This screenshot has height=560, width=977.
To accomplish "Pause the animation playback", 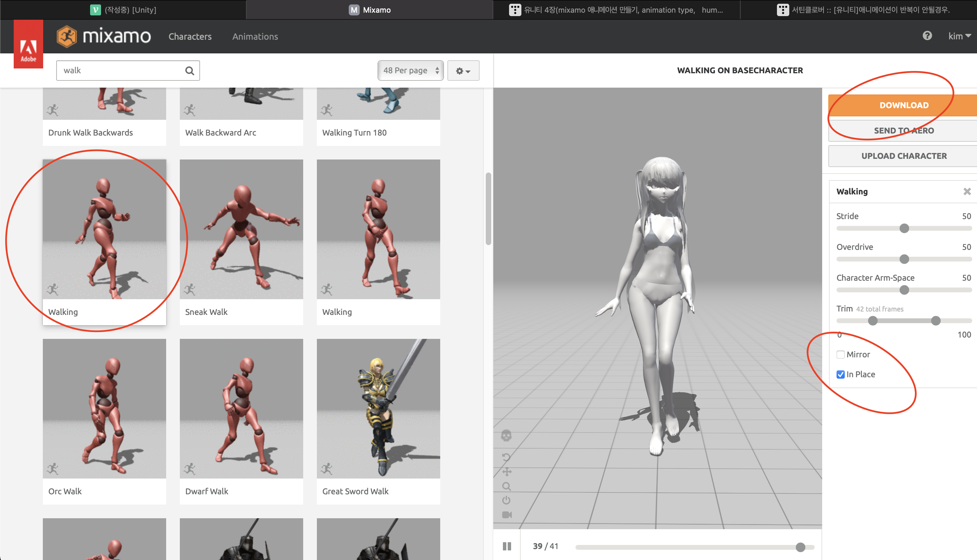I will (507, 546).
